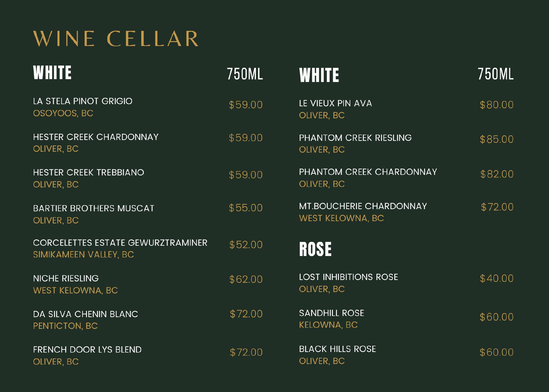Viewport: 549px width, 392px height.
Task: Click the Rose section heading
Action: (x=315, y=249)
